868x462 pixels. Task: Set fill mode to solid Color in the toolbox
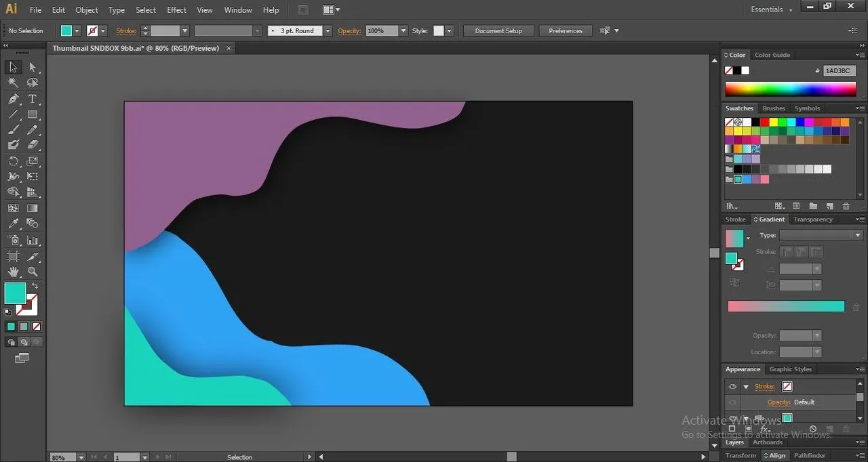[x=11, y=327]
